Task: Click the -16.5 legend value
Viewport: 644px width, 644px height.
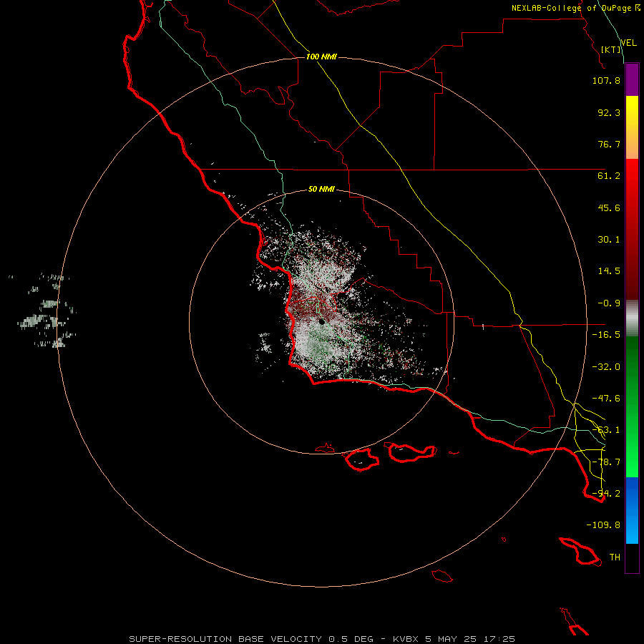Action: [x=606, y=335]
